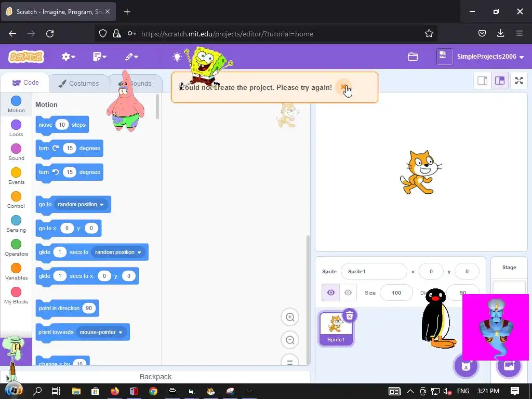Click the Sprite name field

coord(374,271)
